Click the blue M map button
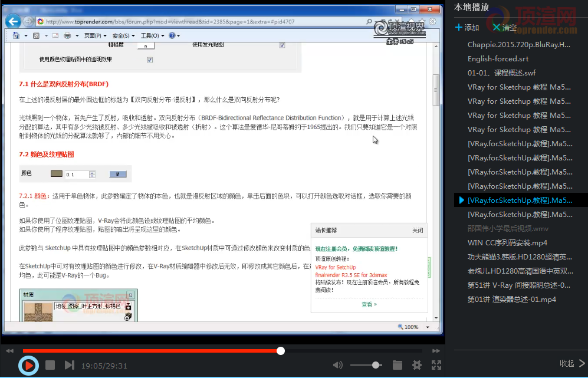This screenshot has height=378, width=588. [x=118, y=174]
